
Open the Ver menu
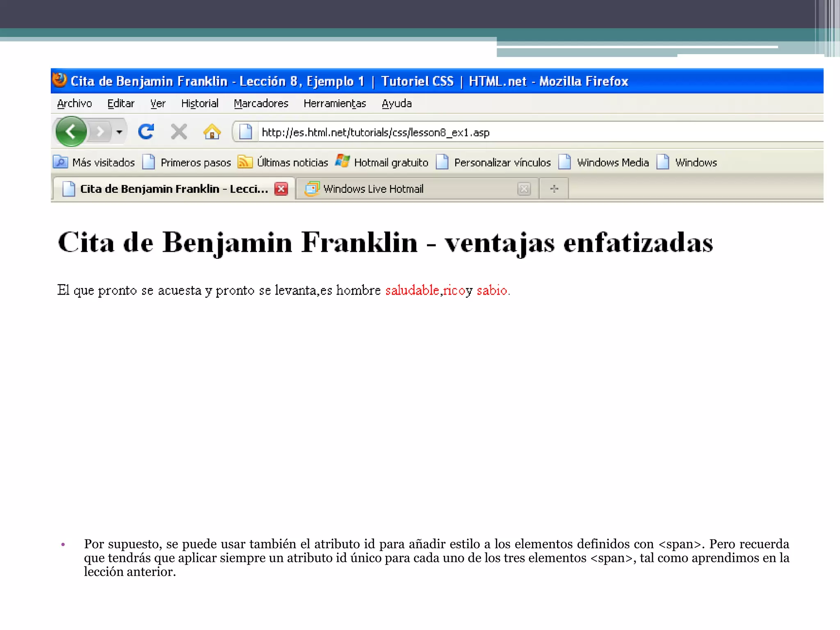click(x=157, y=103)
